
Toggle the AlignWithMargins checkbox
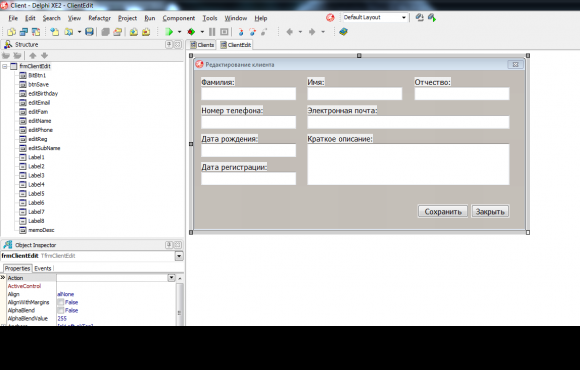point(61,302)
